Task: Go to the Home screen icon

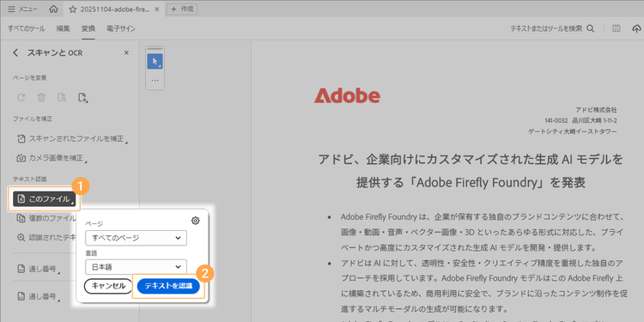Action: click(53, 9)
